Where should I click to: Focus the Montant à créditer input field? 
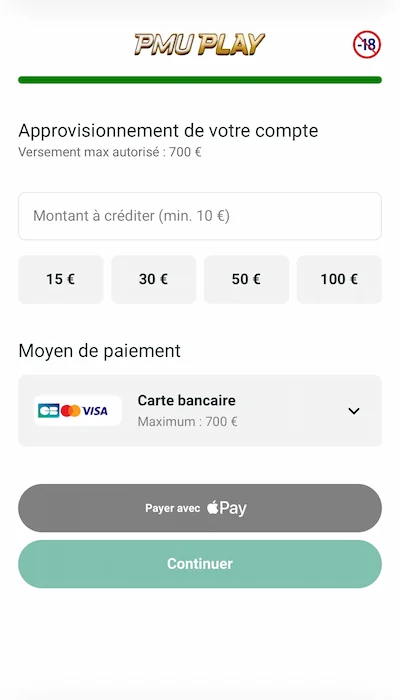pyautogui.click(x=200, y=216)
